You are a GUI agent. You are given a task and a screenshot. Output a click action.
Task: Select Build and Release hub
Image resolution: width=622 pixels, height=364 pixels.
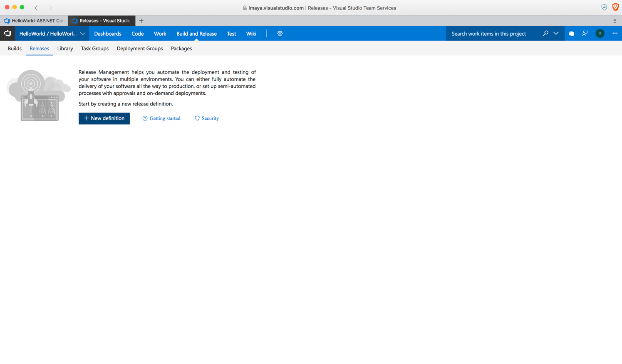pyautogui.click(x=196, y=34)
